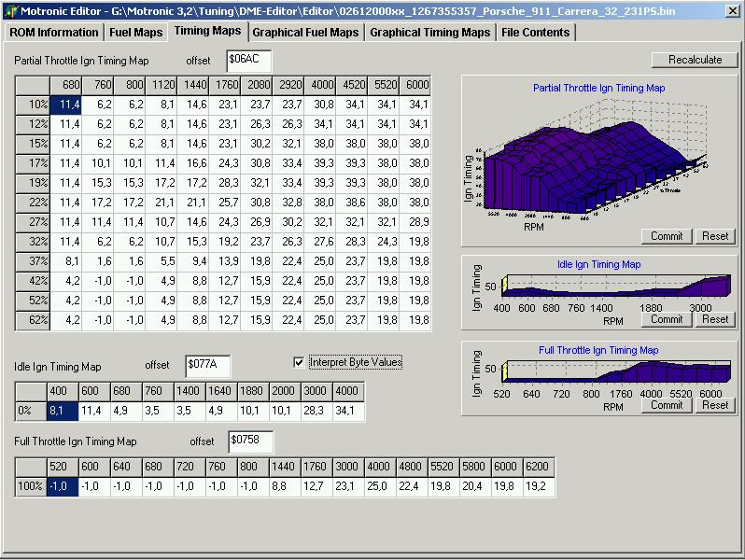Commit the Full Throttle Ign Timing Map
Image resolution: width=745 pixels, height=560 pixels.
(667, 405)
